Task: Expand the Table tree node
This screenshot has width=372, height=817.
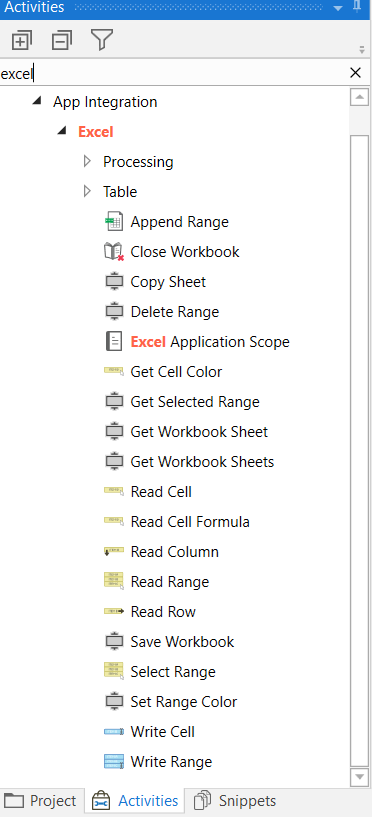Action: [x=87, y=192]
